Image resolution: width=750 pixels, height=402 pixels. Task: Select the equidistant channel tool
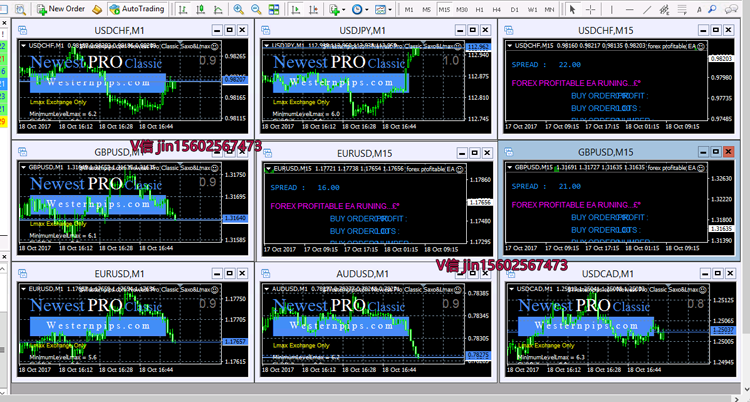[x=664, y=9]
